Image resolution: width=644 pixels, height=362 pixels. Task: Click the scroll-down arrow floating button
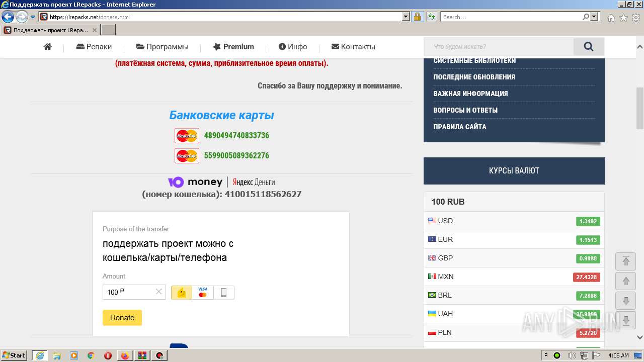coord(626,301)
